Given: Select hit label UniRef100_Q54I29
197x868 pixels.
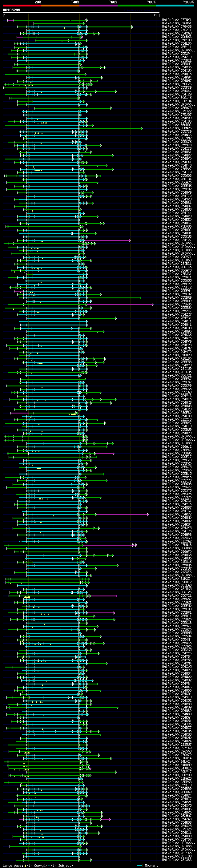Looking at the screenshot, I should point(177,94).
